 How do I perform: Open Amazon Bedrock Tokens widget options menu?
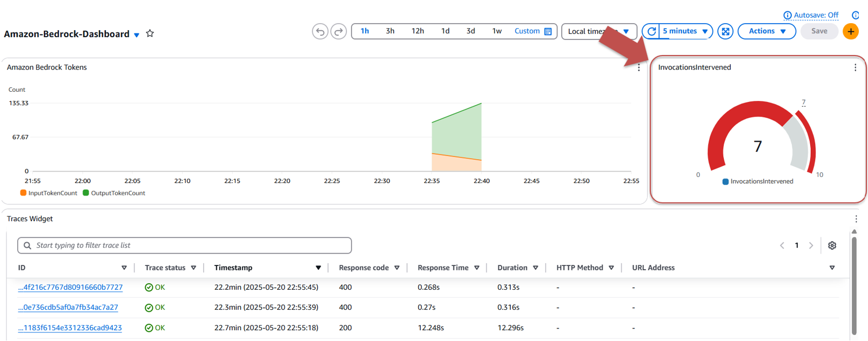click(638, 67)
